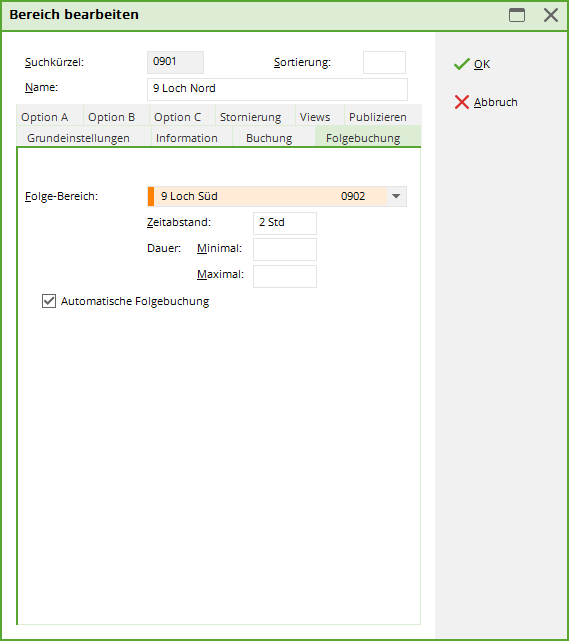Toggle Automatische Folgebuchung checkbox
569x641 pixels.
[49, 301]
